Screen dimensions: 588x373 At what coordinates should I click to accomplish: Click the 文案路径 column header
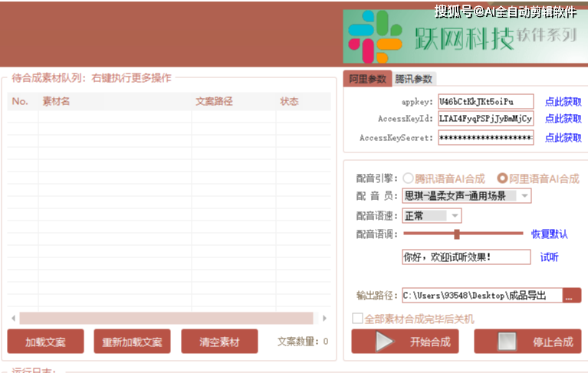(x=234, y=102)
